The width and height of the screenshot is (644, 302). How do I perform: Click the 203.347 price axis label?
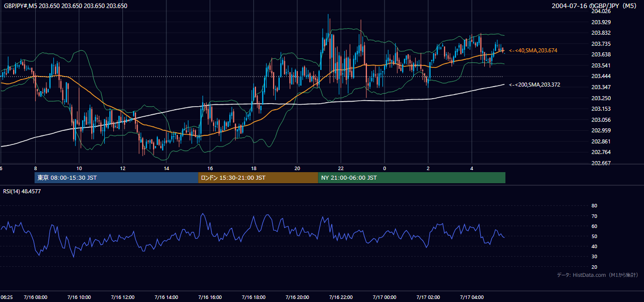tap(601, 87)
